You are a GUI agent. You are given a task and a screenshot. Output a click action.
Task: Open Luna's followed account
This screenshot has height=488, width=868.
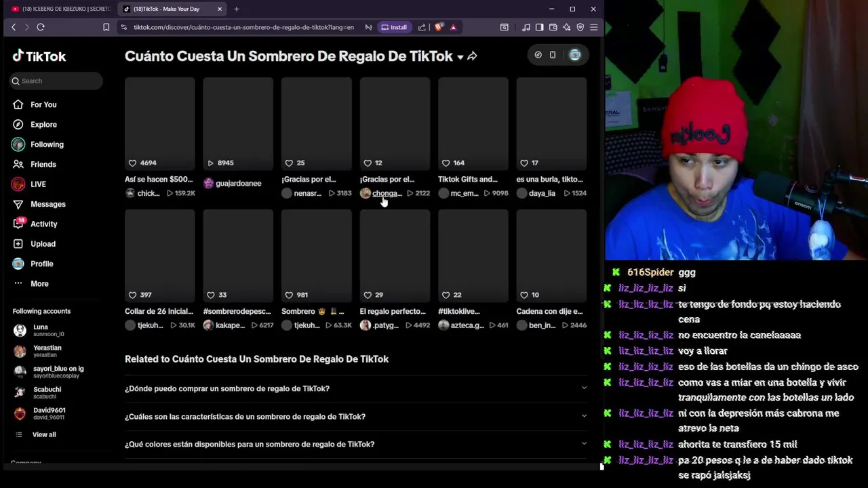click(x=54, y=330)
